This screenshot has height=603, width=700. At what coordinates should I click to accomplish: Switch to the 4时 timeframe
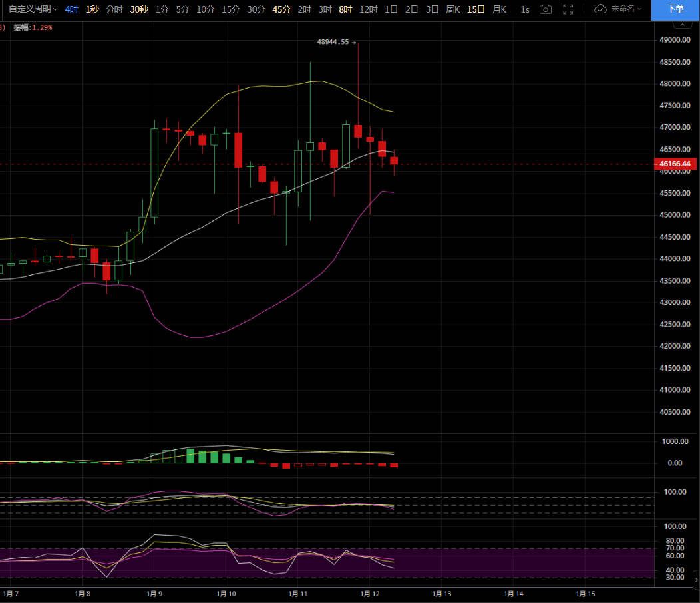pos(71,9)
